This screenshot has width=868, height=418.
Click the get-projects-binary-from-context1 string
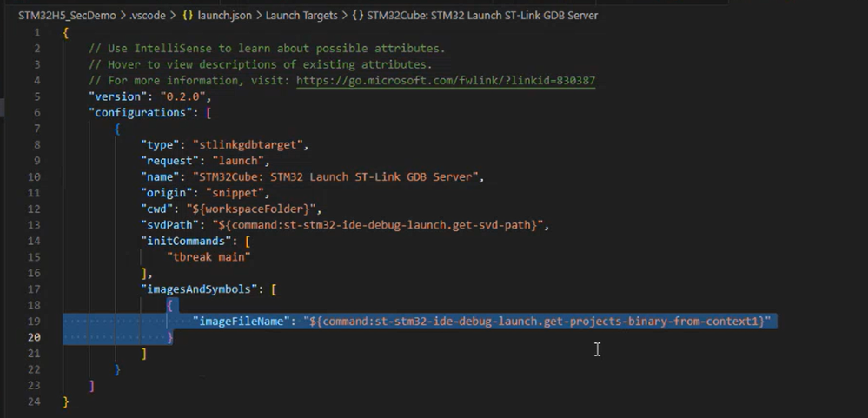(x=537, y=322)
